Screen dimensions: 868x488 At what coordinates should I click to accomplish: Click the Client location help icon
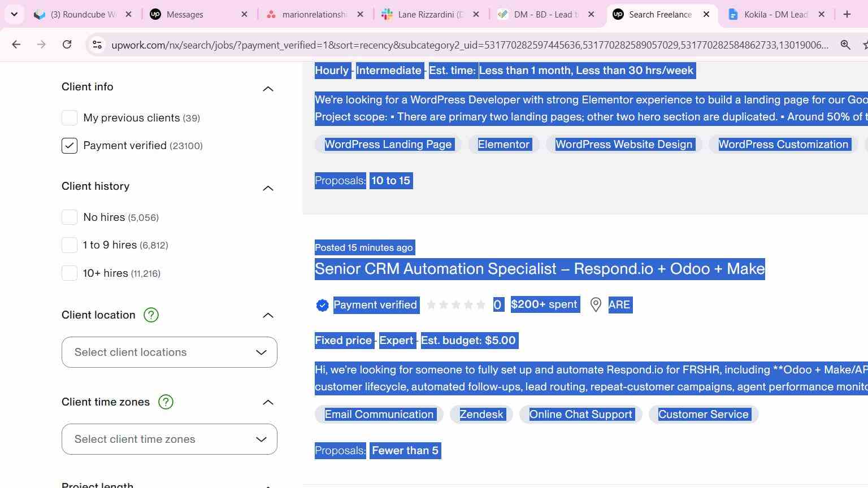(151, 315)
